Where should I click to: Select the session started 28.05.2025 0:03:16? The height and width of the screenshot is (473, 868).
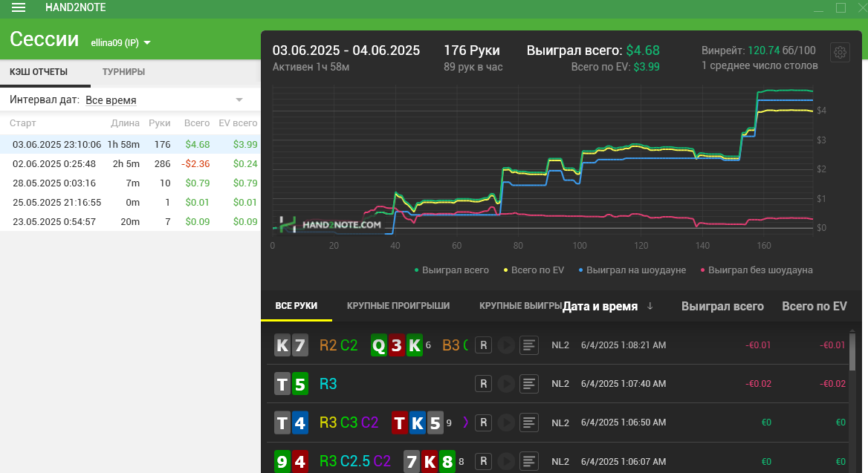coord(130,183)
